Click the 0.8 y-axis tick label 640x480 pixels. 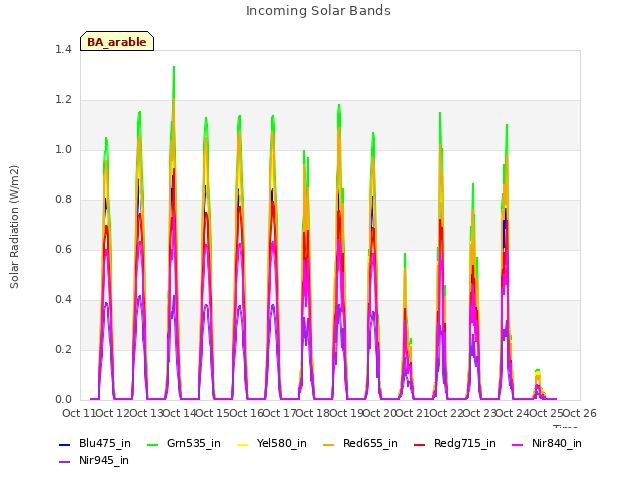pyautogui.click(x=63, y=200)
